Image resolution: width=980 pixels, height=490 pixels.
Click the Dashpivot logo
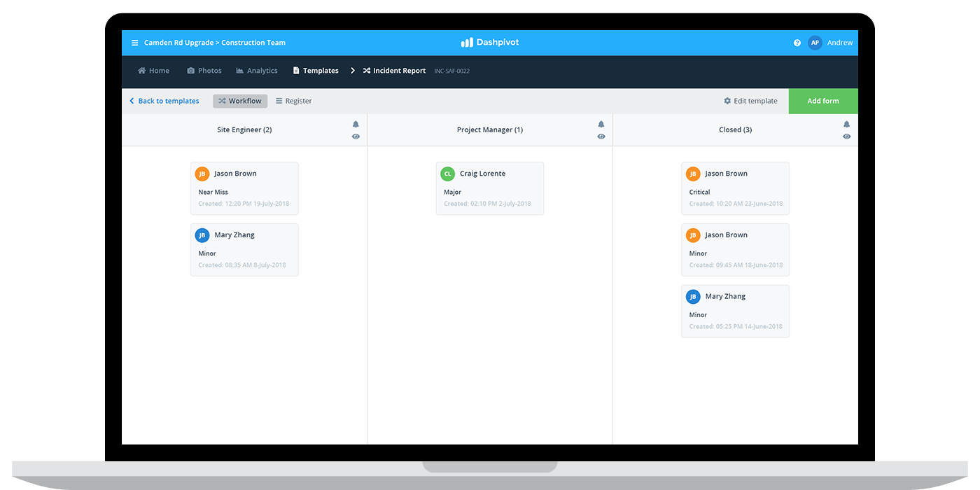pyautogui.click(x=490, y=43)
